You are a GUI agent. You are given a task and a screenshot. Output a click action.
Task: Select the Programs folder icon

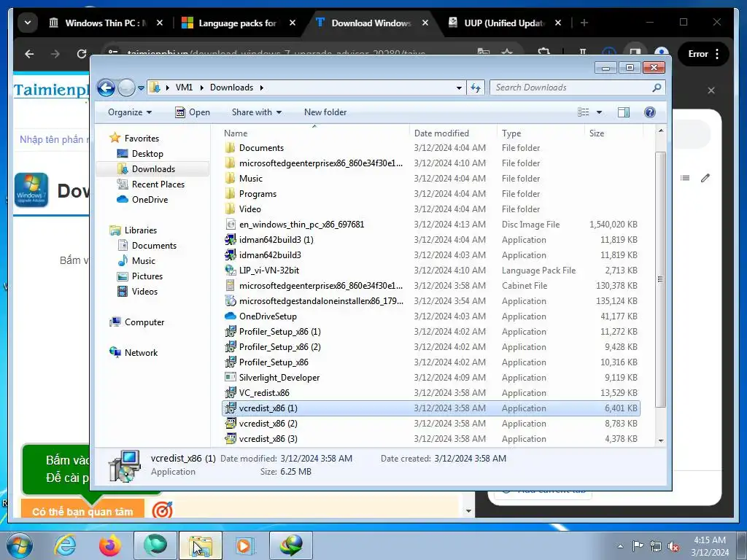click(x=230, y=194)
